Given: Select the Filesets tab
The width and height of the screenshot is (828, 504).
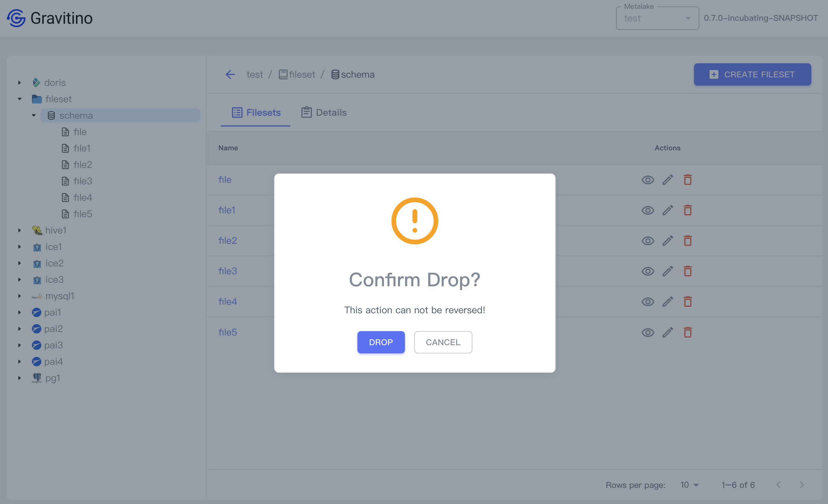Looking at the screenshot, I should [256, 113].
